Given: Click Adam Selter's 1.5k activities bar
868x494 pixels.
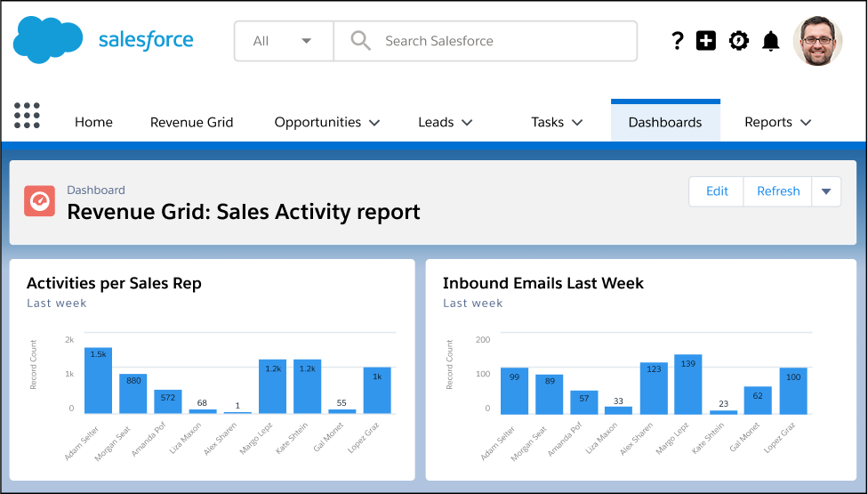Looking at the screenshot, I should pyautogui.click(x=99, y=380).
